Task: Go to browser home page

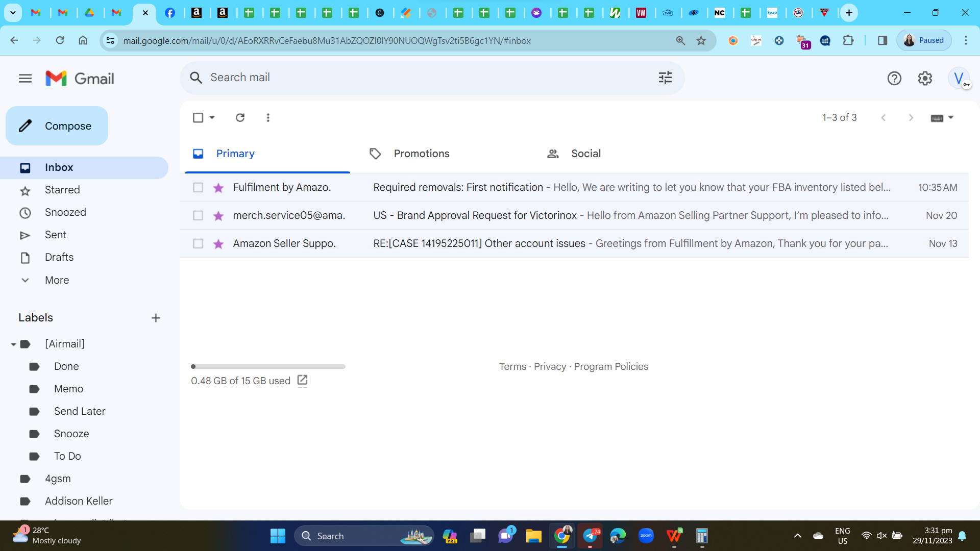Action: pyautogui.click(x=83, y=41)
